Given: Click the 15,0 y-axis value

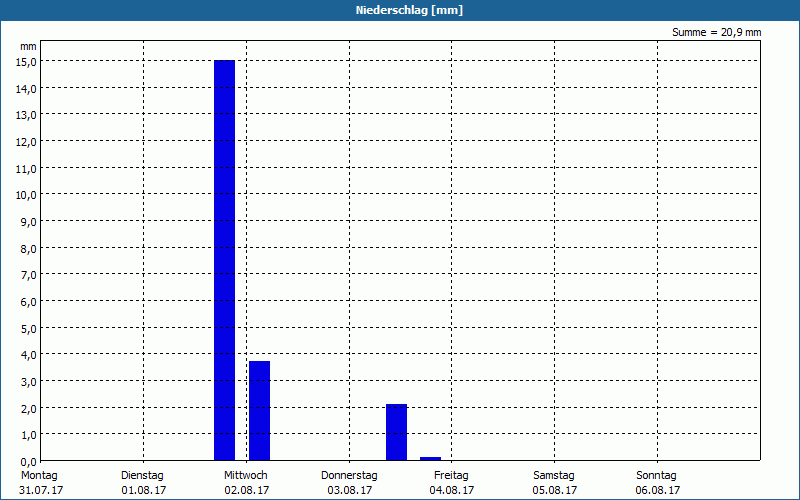Looking at the screenshot, I should (26, 62).
